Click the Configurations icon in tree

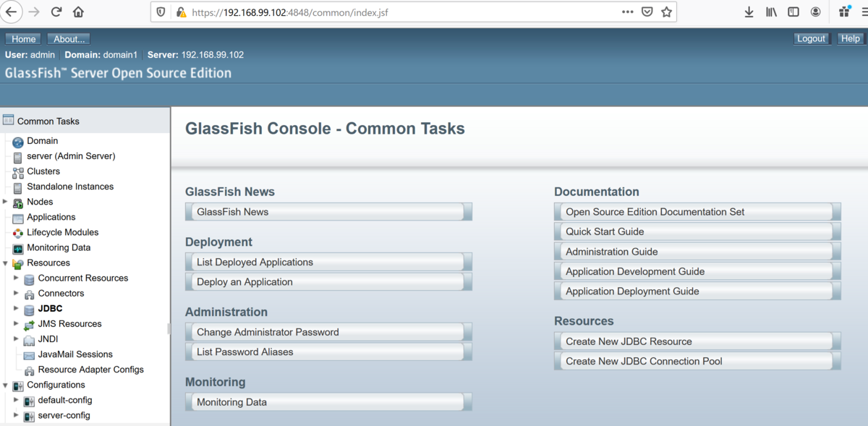point(18,385)
